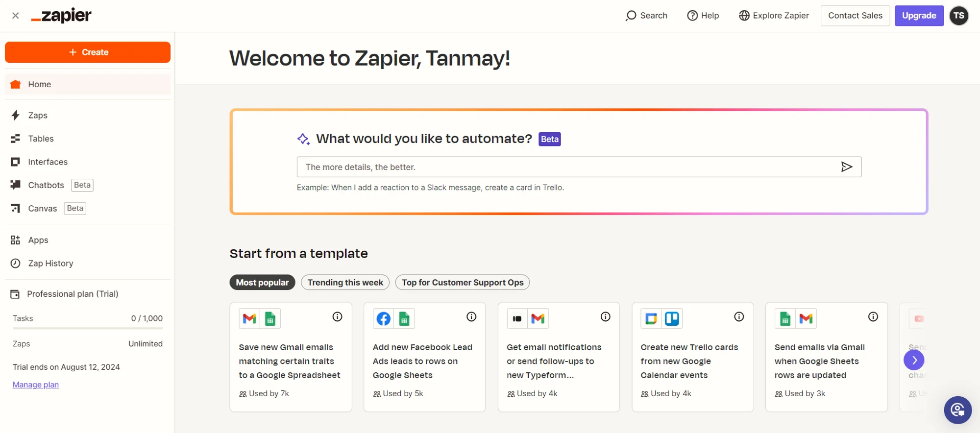Open Apps from the sidebar
980x433 pixels.
[x=88, y=240]
